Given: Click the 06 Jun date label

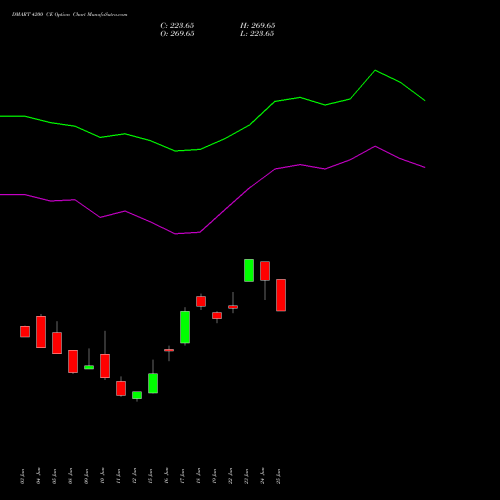Looking at the screenshot, I should coord(70,476).
